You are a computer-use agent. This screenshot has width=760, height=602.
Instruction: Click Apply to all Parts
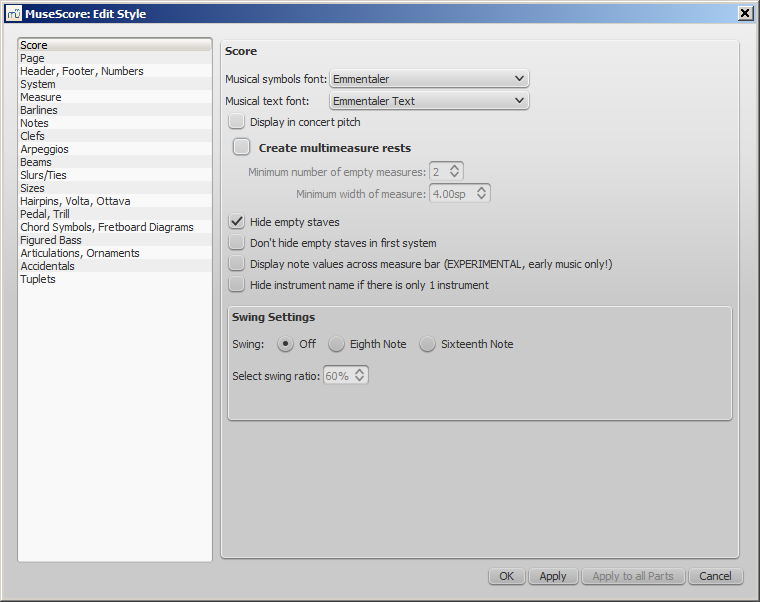[633, 576]
